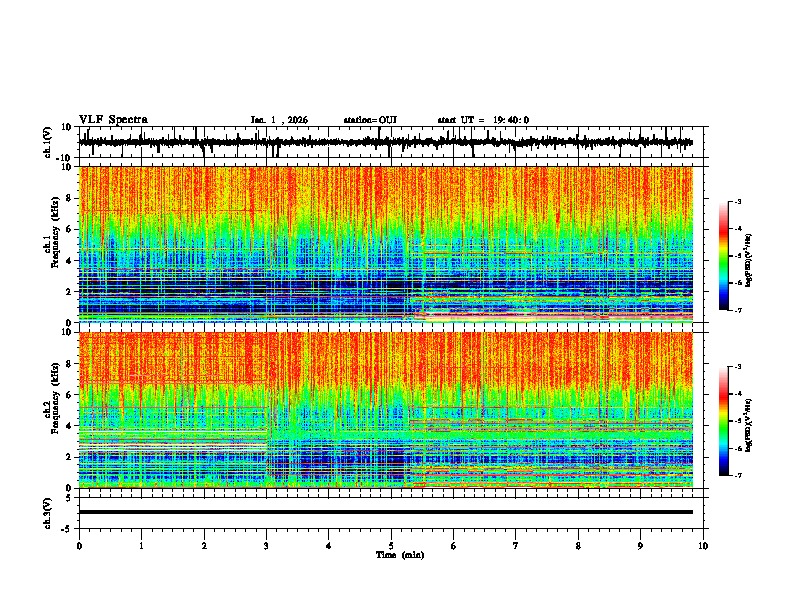Click the '-7' label on ch.2 color scale
The height and width of the screenshot is (612, 792).
click(x=738, y=475)
